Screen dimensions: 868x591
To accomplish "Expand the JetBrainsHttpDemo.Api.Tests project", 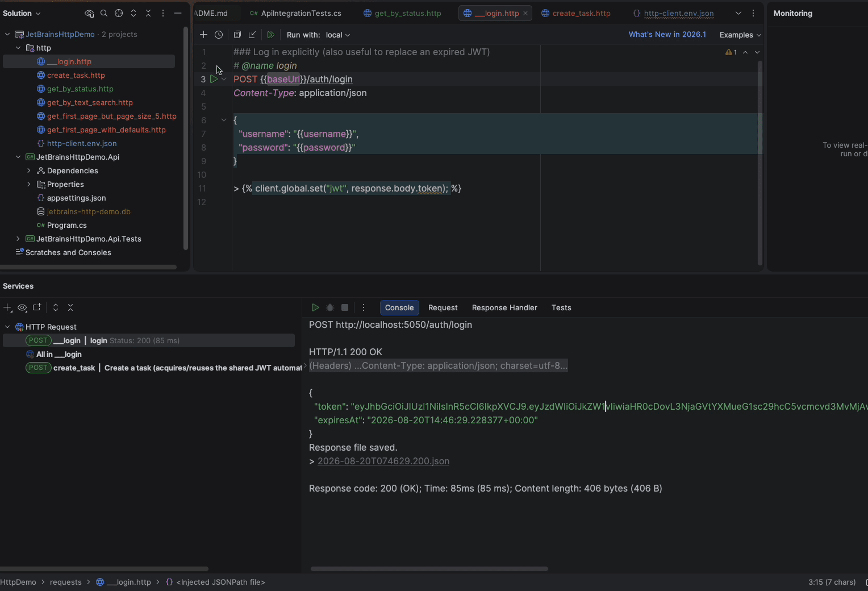I will pyautogui.click(x=18, y=239).
